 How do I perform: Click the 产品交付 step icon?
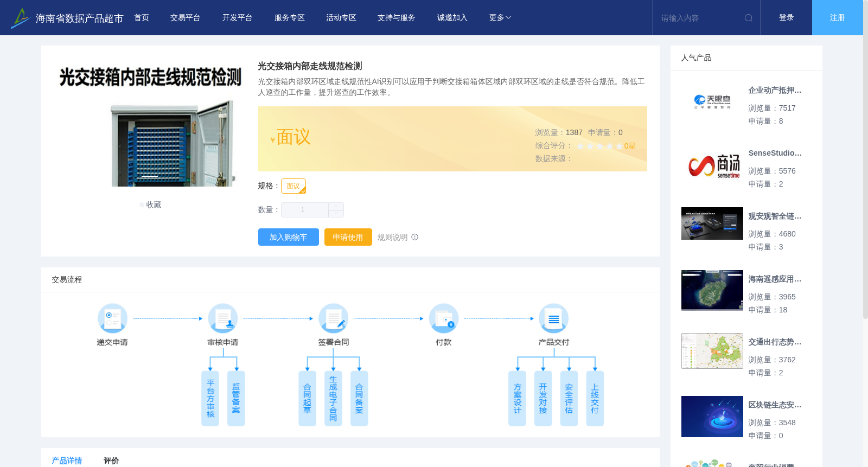point(554,318)
